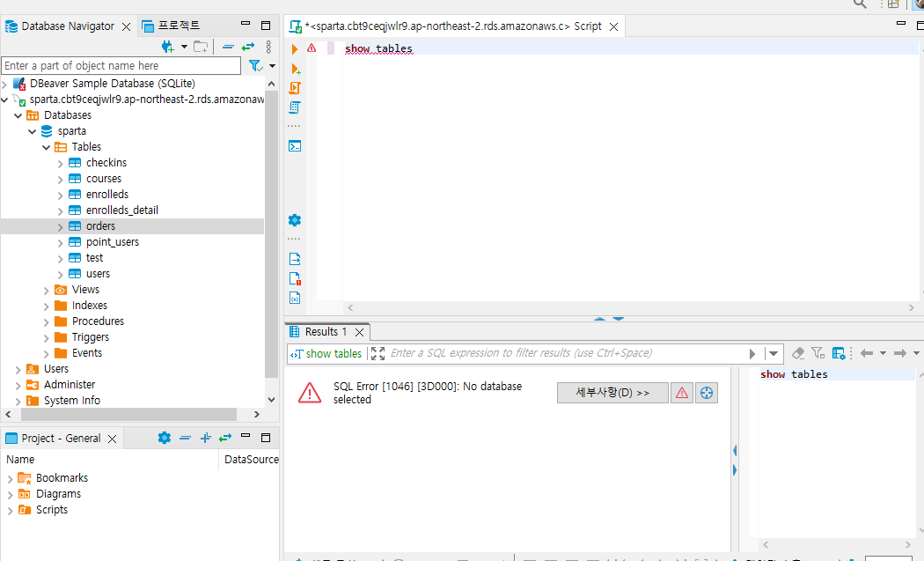The image size is (924, 561).
Task: Expand the Bookmarks folder
Action: pos(10,479)
